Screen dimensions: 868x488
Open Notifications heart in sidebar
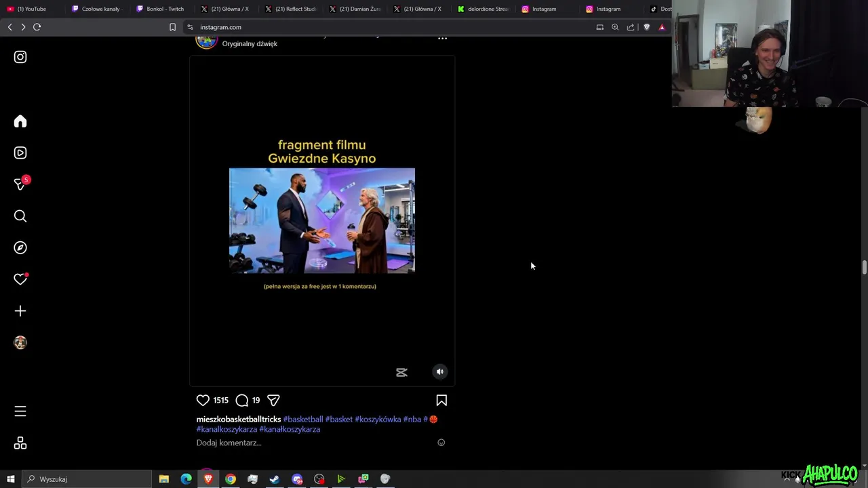tap(20, 279)
